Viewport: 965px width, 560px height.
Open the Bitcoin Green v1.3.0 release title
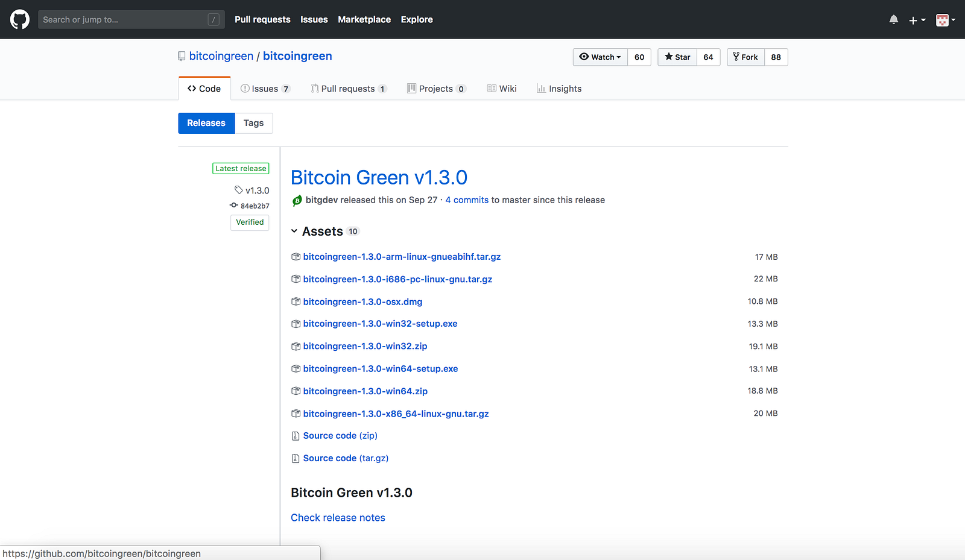pos(379,177)
